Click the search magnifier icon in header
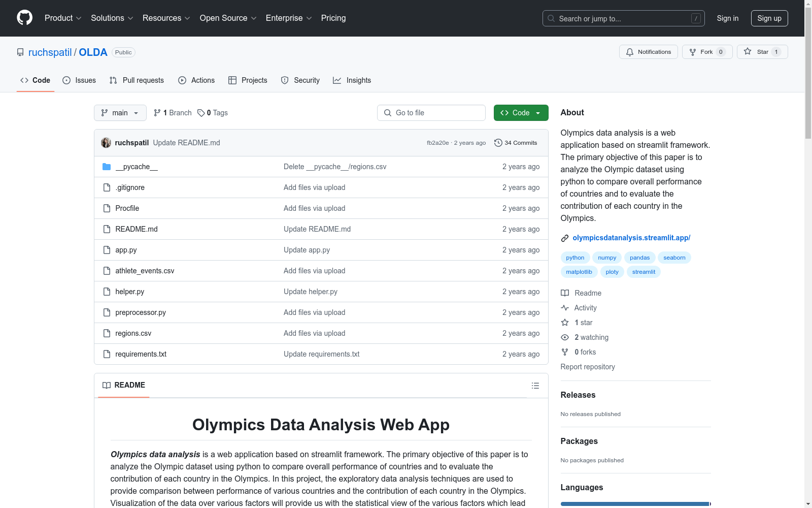This screenshot has width=812, height=508. (551, 18)
